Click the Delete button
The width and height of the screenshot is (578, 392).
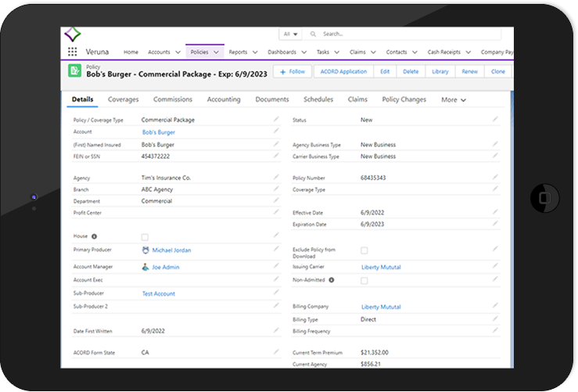pyautogui.click(x=411, y=71)
